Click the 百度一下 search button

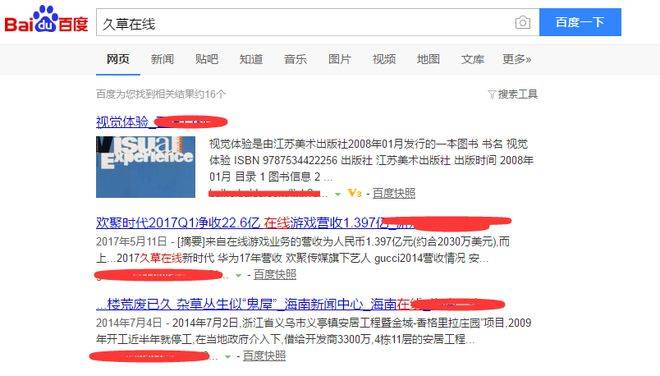tap(580, 22)
